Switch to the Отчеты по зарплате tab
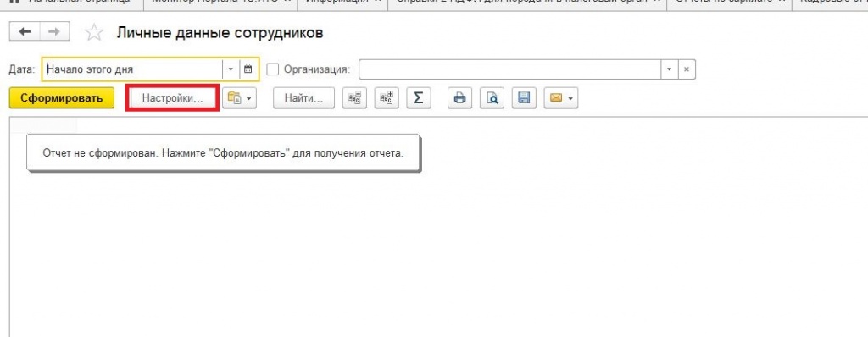 [729, 3]
